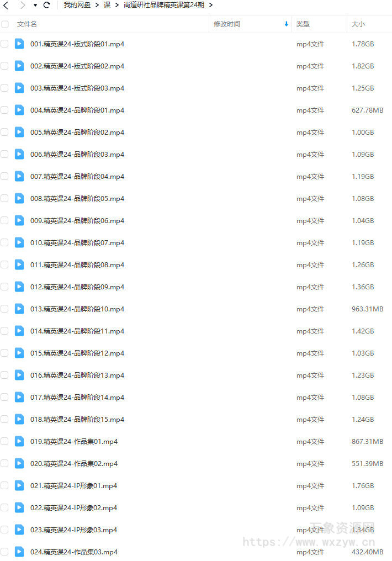Viewport: 392px width, 561px height.
Task: Toggle sort order using the blue arrow
Action: 286,24
